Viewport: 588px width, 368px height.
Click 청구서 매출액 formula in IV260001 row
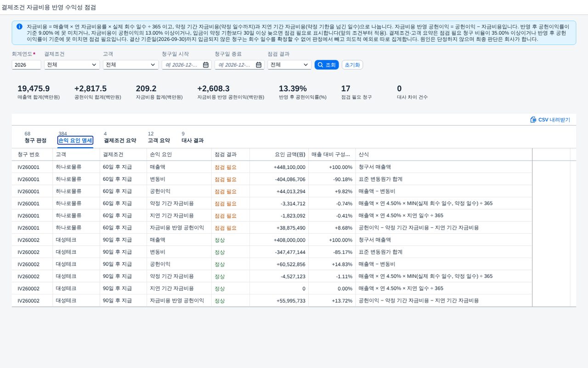point(374,167)
